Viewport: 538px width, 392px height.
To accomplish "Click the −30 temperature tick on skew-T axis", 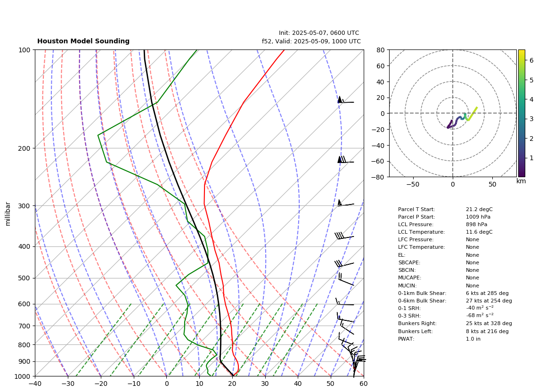I will 67,384.
